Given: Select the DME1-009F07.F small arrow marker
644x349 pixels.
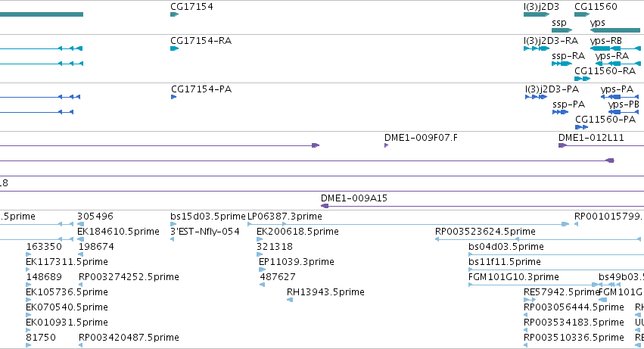Looking at the screenshot, I should click(386, 145).
